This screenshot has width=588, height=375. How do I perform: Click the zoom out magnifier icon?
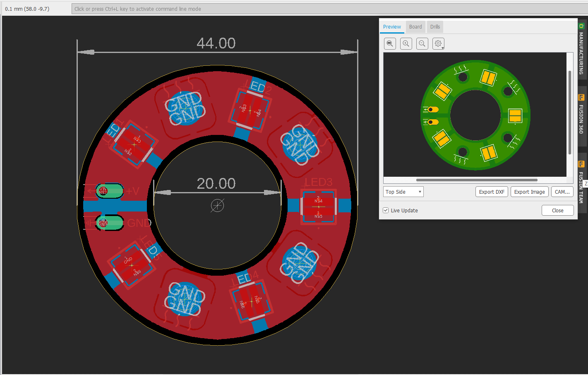422,43
